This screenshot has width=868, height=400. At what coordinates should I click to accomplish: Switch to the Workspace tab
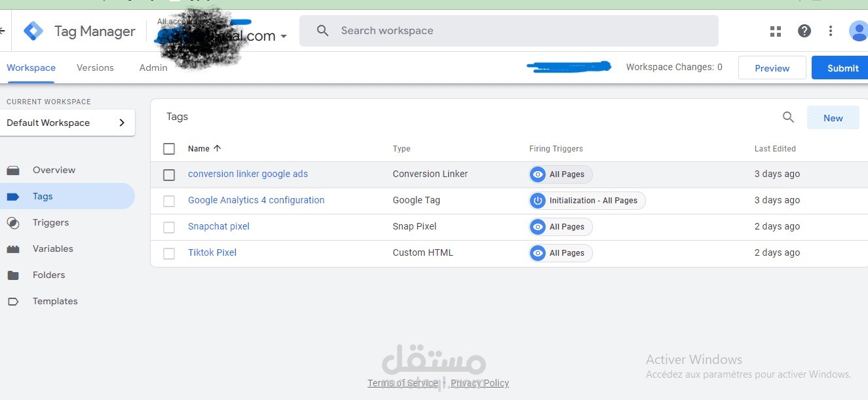(31, 68)
